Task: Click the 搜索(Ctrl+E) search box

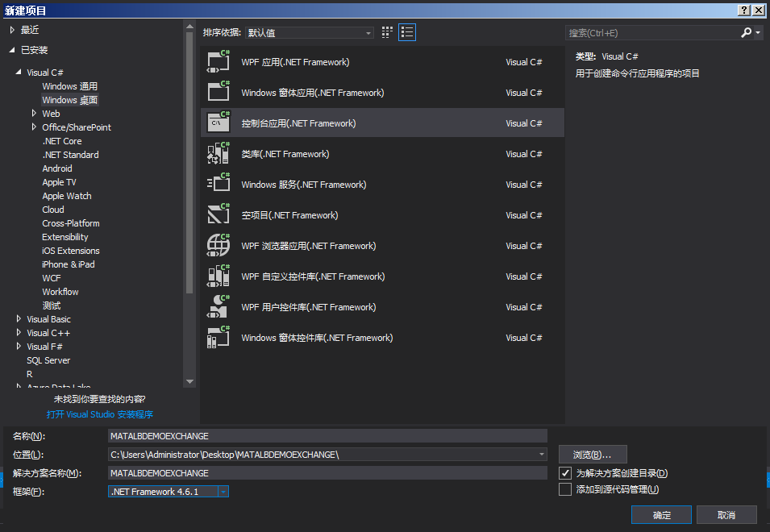Action: point(652,33)
